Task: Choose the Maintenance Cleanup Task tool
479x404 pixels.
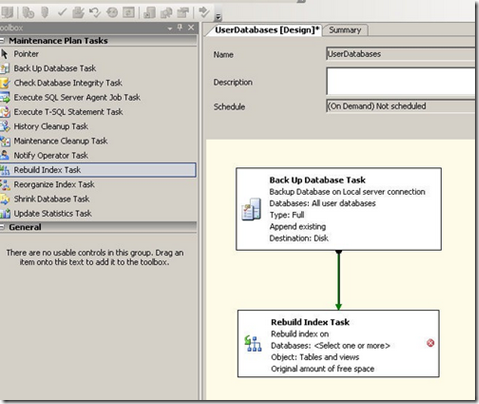Action: click(98, 141)
